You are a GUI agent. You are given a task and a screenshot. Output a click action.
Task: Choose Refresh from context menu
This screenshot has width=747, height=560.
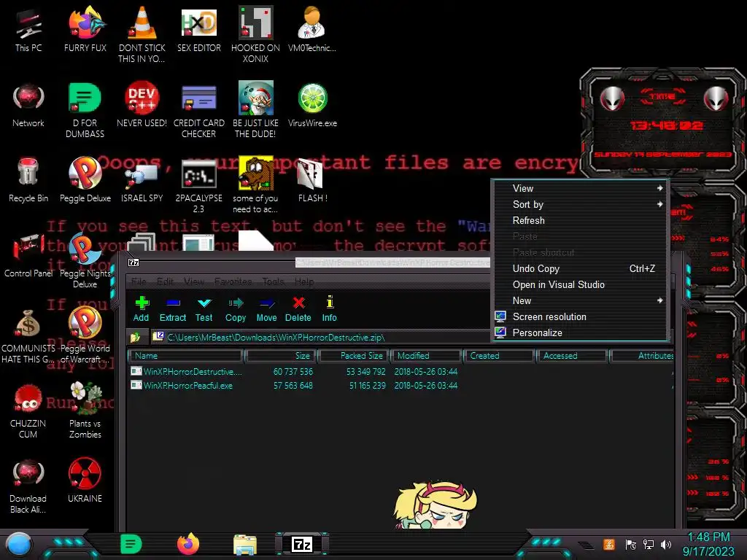[580, 220]
